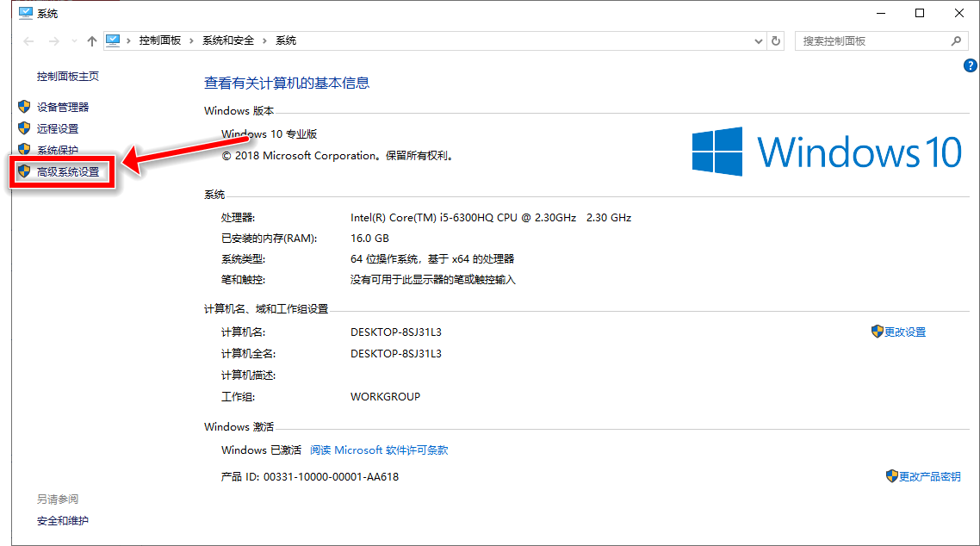Minimize the 系统 window
This screenshot has width=980, height=546.
881,13
